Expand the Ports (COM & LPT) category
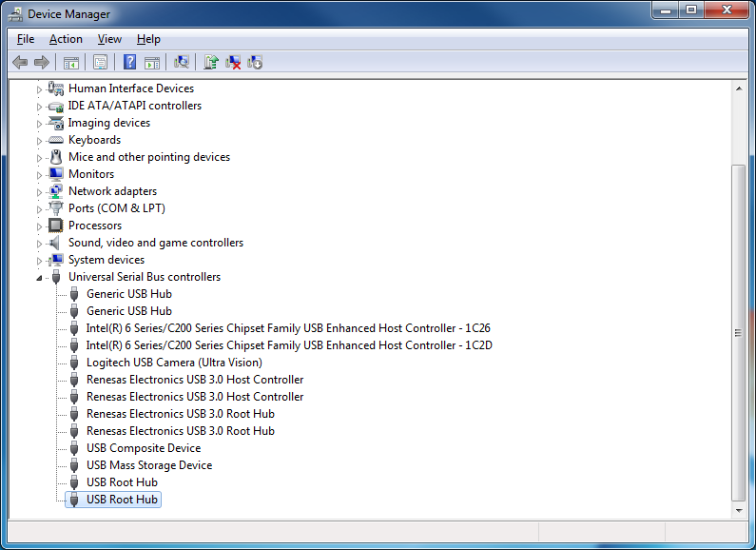This screenshot has height=550, width=756. [40, 208]
